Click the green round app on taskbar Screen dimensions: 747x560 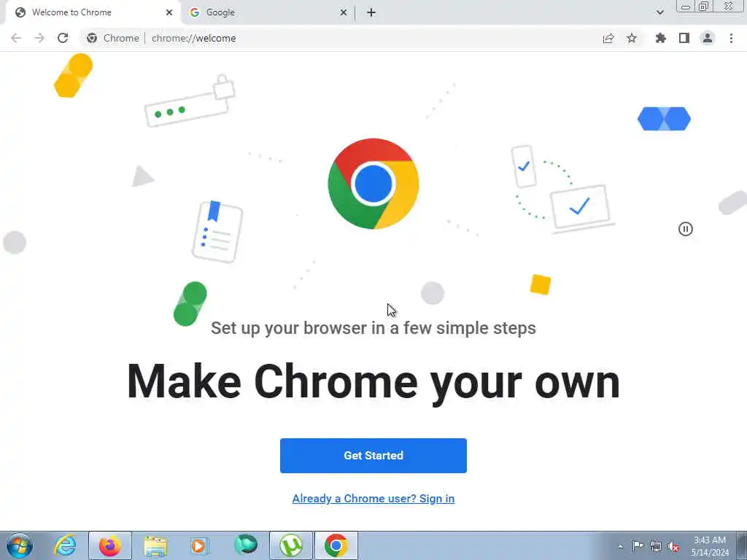(246, 545)
